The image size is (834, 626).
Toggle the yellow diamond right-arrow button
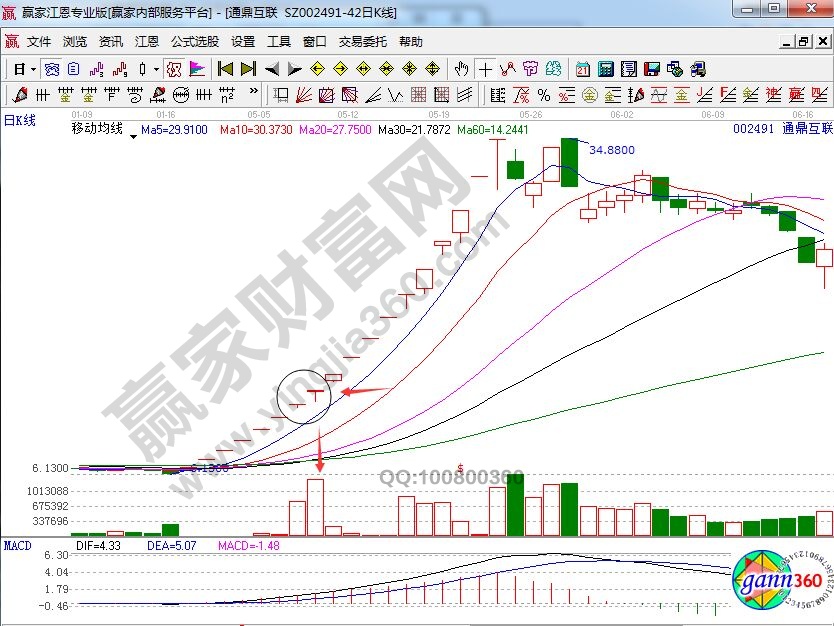[339, 69]
